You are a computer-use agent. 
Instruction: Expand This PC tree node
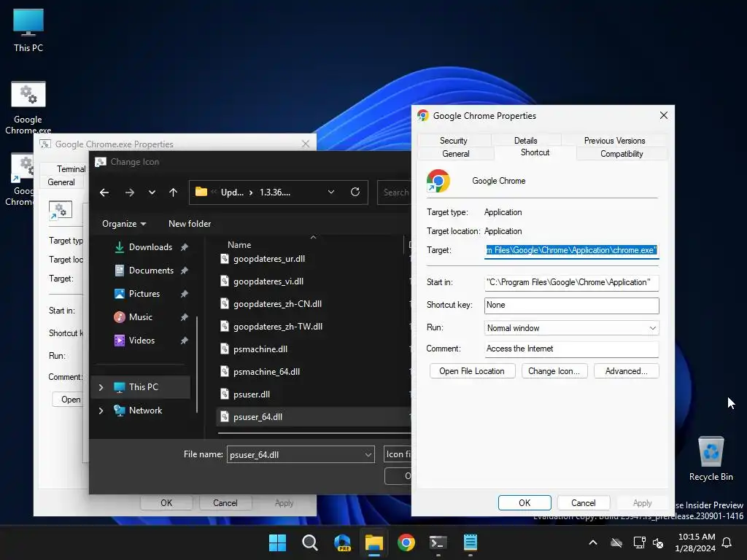tap(101, 387)
